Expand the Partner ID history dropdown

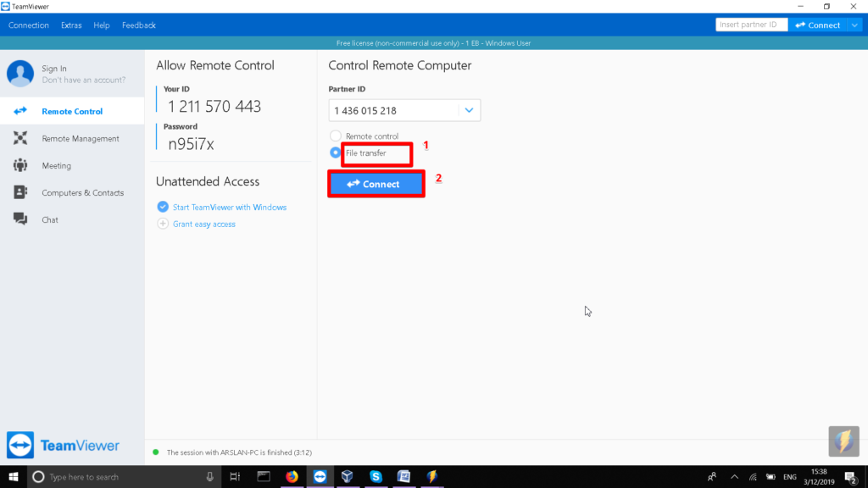pos(469,110)
